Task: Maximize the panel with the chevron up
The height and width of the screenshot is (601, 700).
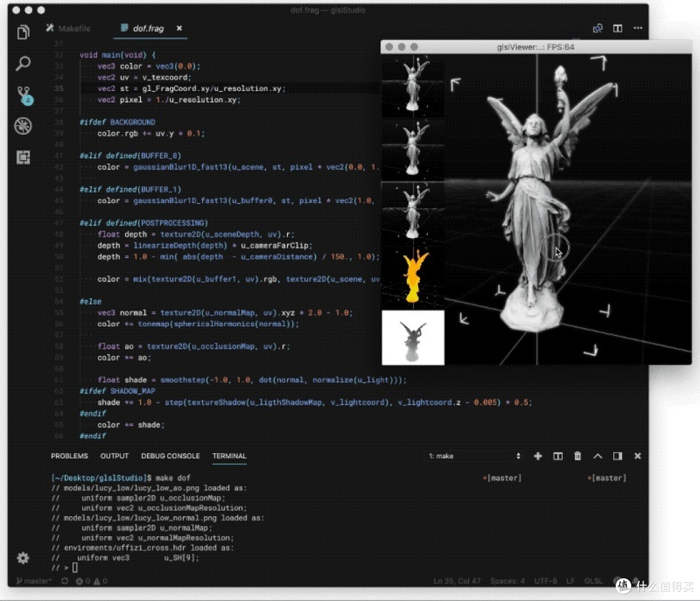Action: (x=598, y=456)
